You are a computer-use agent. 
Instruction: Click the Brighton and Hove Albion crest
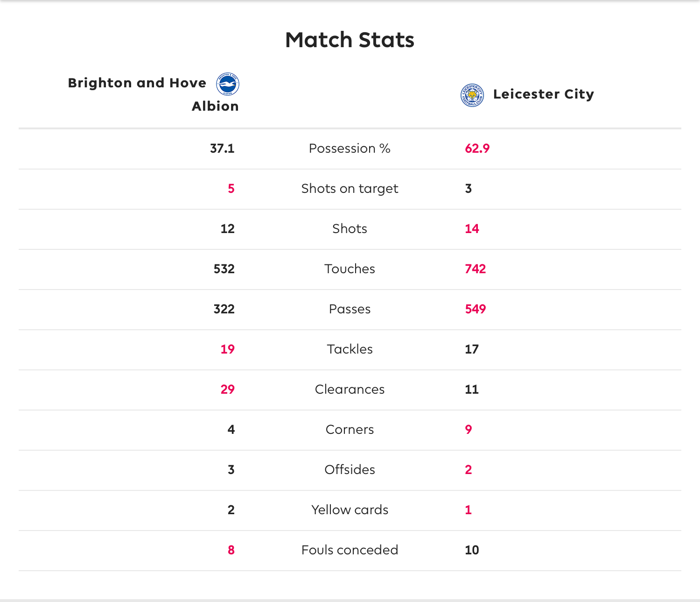[228, 85]
